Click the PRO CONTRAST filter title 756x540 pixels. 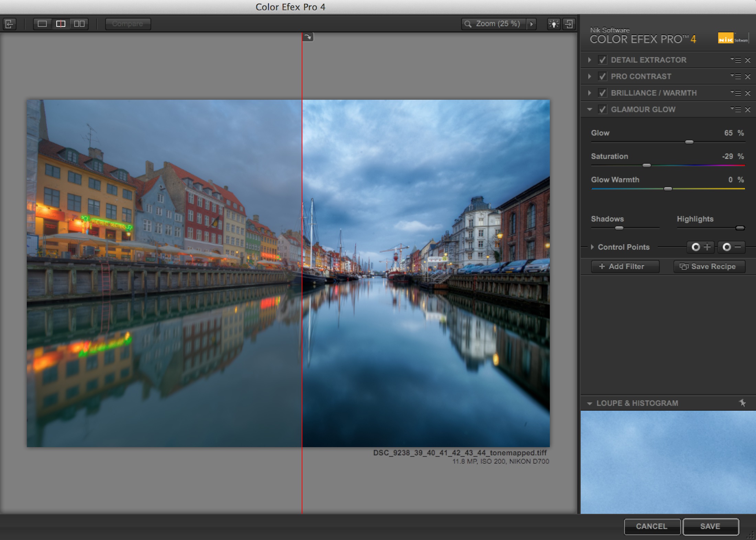pyautogui.click(x=641, y=76)
